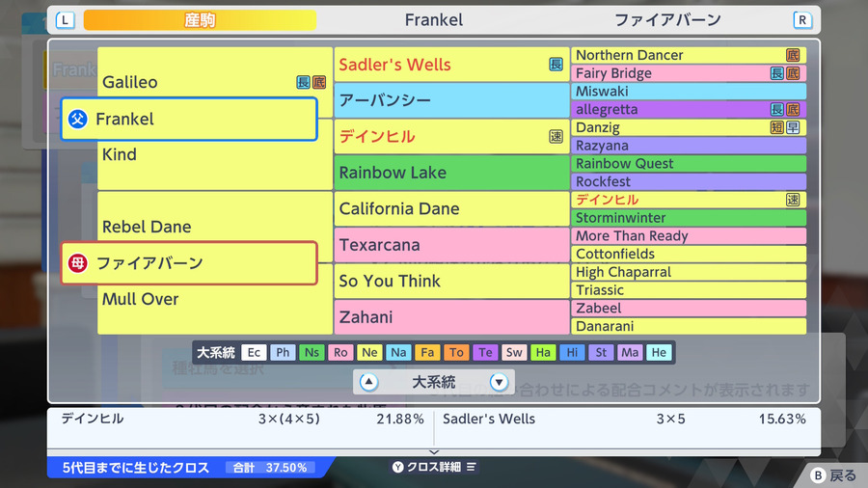Select the 産駒 tab
The height and width of the screenshot is (488, 868).
200,20
